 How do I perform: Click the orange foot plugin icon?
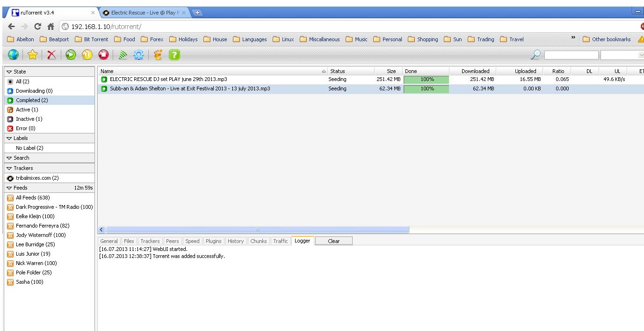(158, 55)
